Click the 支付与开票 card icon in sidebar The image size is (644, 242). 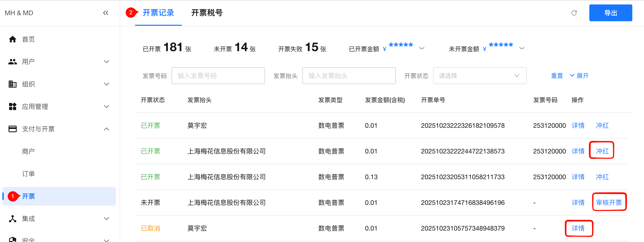pyautogui.click(x=12, y=129)
